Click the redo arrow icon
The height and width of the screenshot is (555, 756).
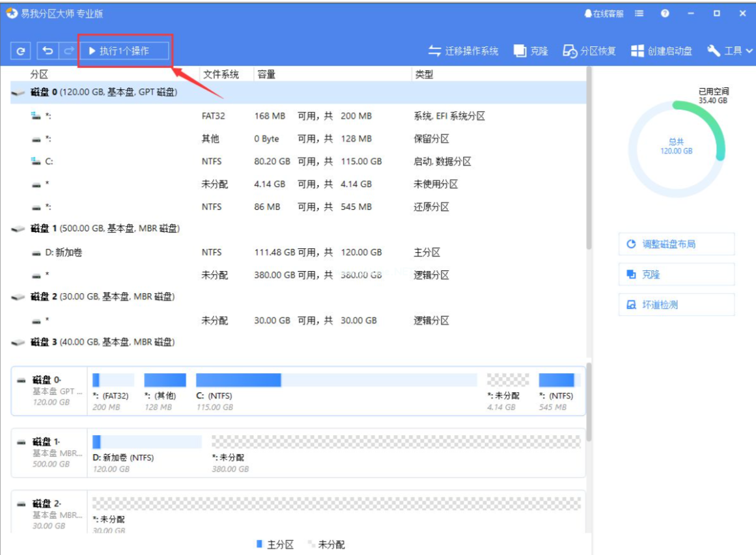[68, 51]
